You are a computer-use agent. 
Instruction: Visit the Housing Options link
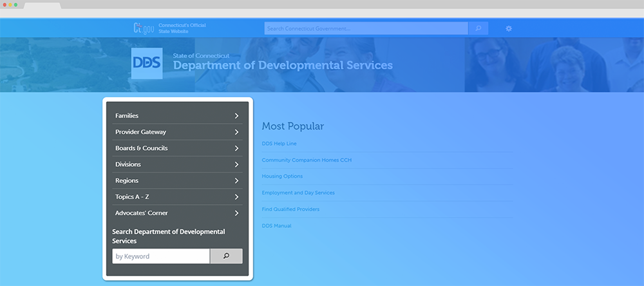tap(282, 176)
